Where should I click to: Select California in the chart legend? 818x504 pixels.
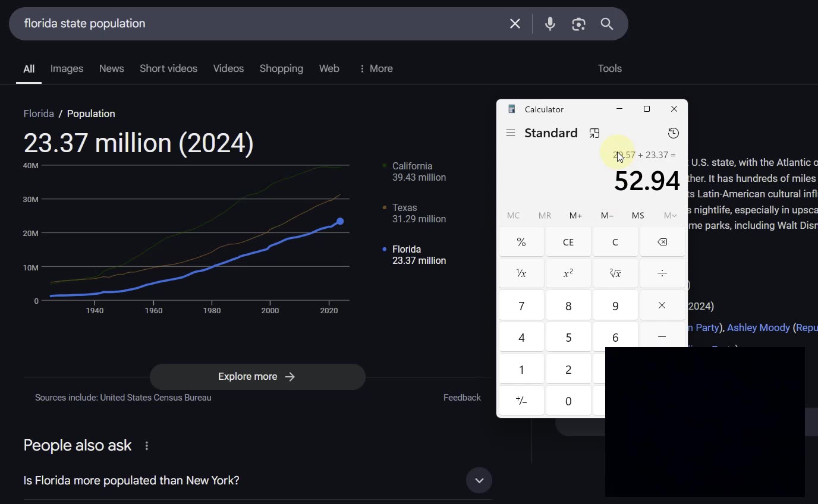tap(414, 172)
